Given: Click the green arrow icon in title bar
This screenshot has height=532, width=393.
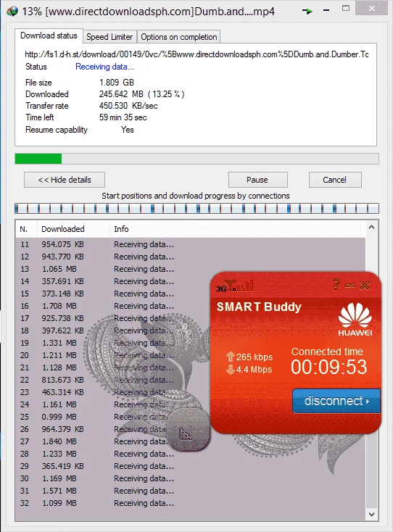Looking at the screenshot, I should [307, 11].
